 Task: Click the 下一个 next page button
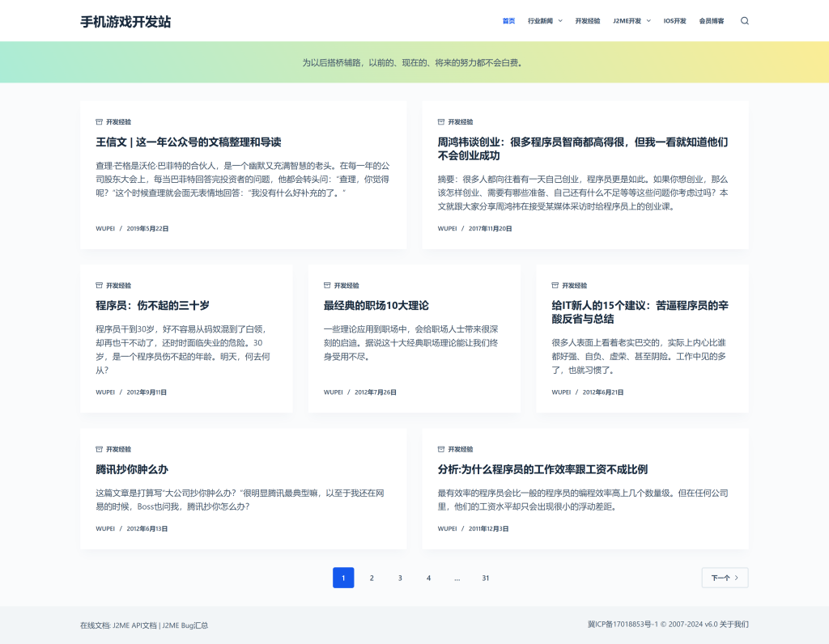725,578
